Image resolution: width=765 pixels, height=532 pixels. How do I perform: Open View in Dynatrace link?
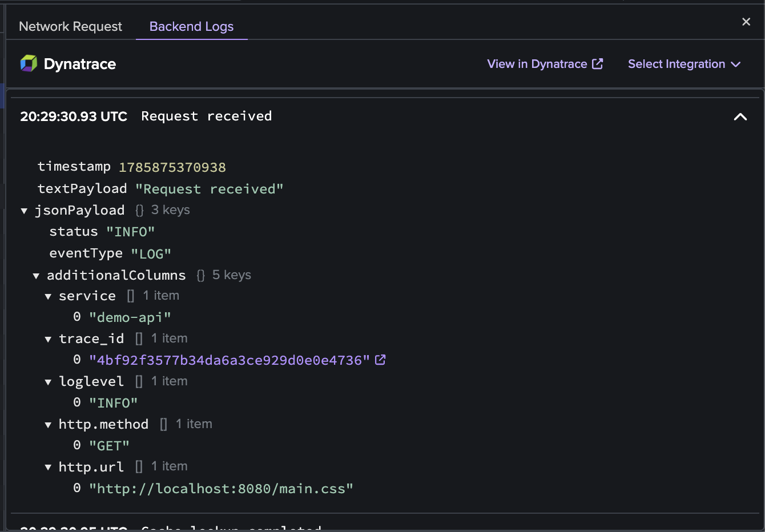(545, 64)
